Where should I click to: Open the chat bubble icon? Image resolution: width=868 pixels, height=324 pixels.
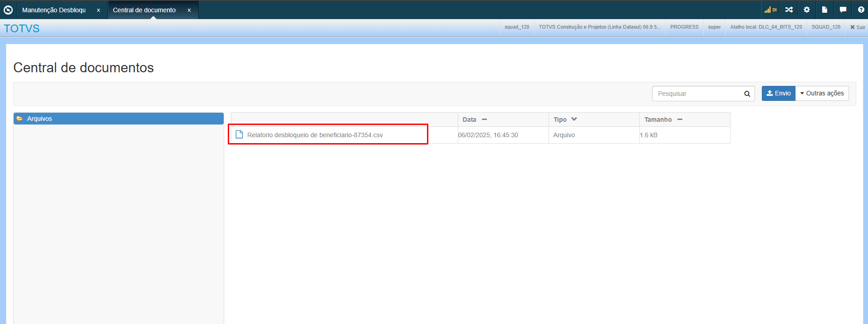coord(843,10)
